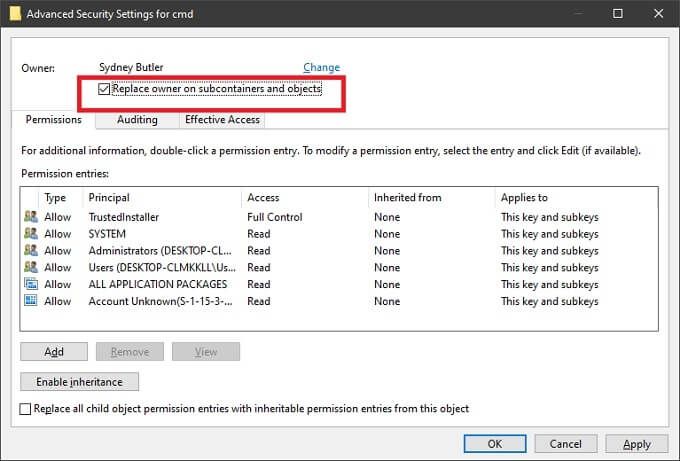
Task: Click the icon beside Account Unknown entry
Action: point(30,301)
